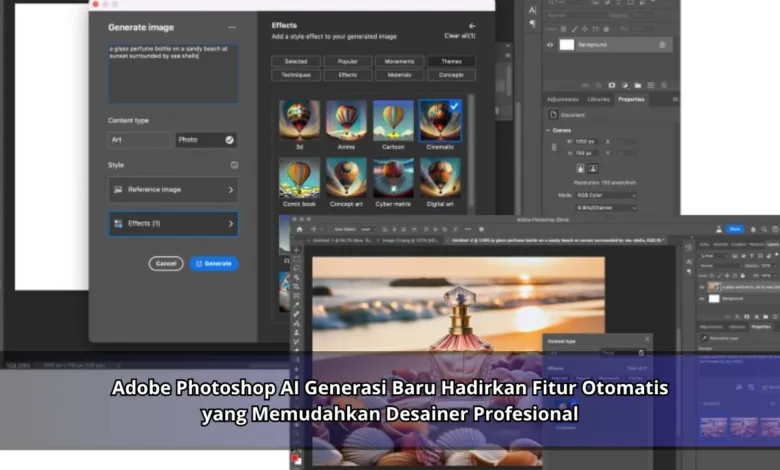Open the Style info icon
This screenshot has height=470, width=780.
234,165
